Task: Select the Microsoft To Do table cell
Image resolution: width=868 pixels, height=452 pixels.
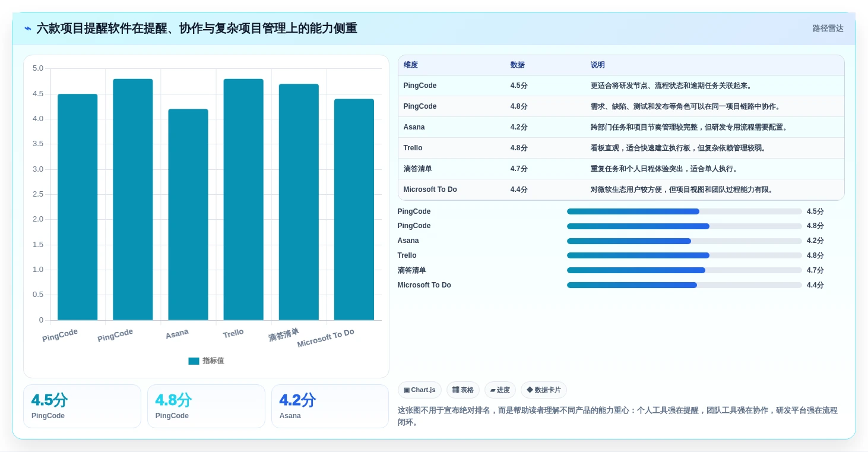Action: click(430, 189)
